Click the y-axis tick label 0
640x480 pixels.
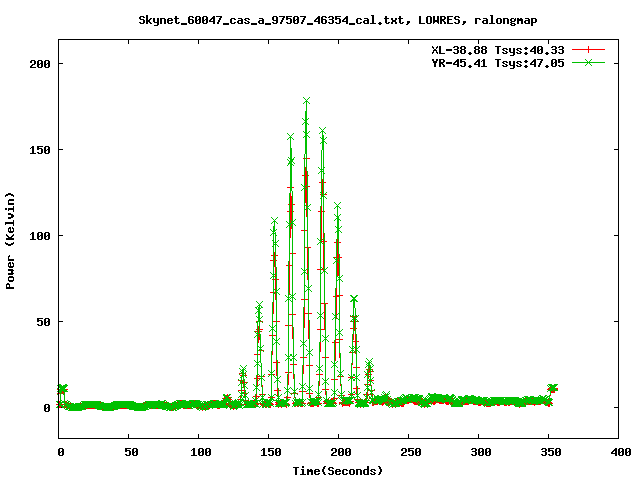[x=47, y=408]
